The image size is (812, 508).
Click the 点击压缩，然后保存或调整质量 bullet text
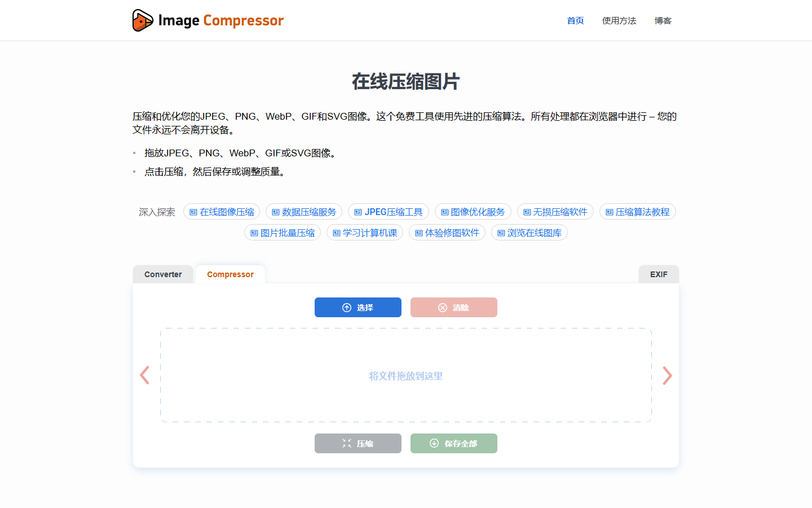coord(217,172)
